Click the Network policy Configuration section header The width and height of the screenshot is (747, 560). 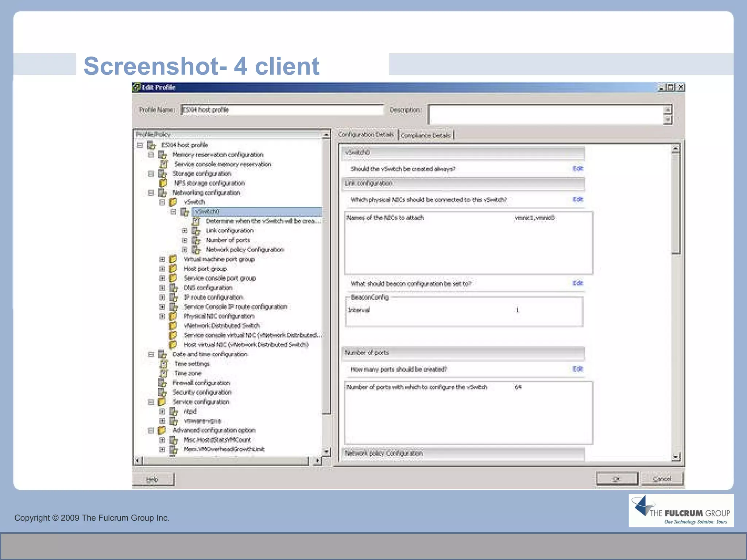463,454
